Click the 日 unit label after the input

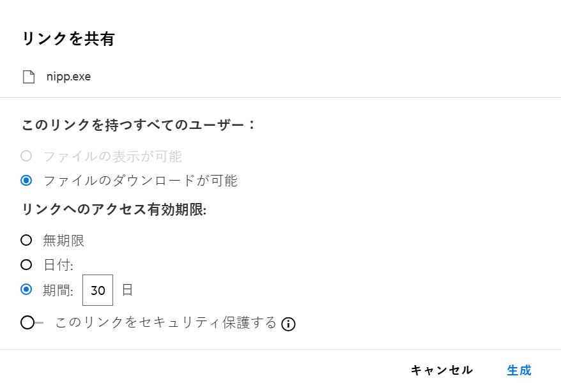(x=127, y=290)
